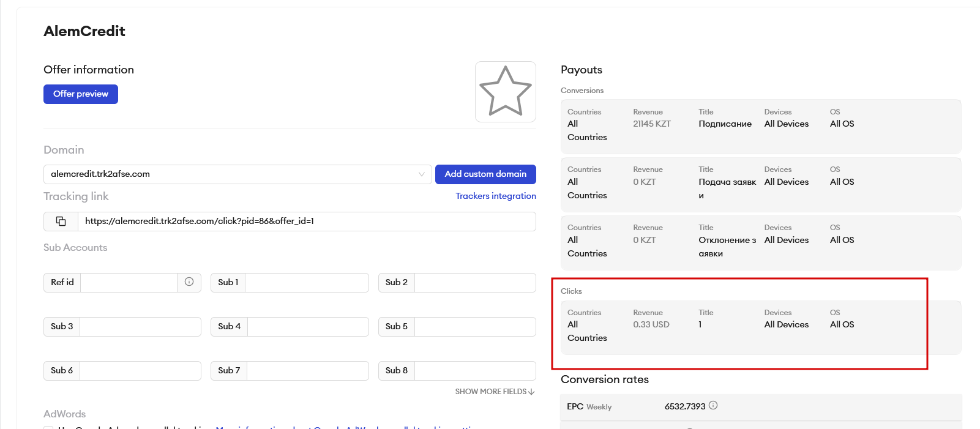Open Trackers integration link
This screenshot has width=980, height=429.
[x=496, y=196]
